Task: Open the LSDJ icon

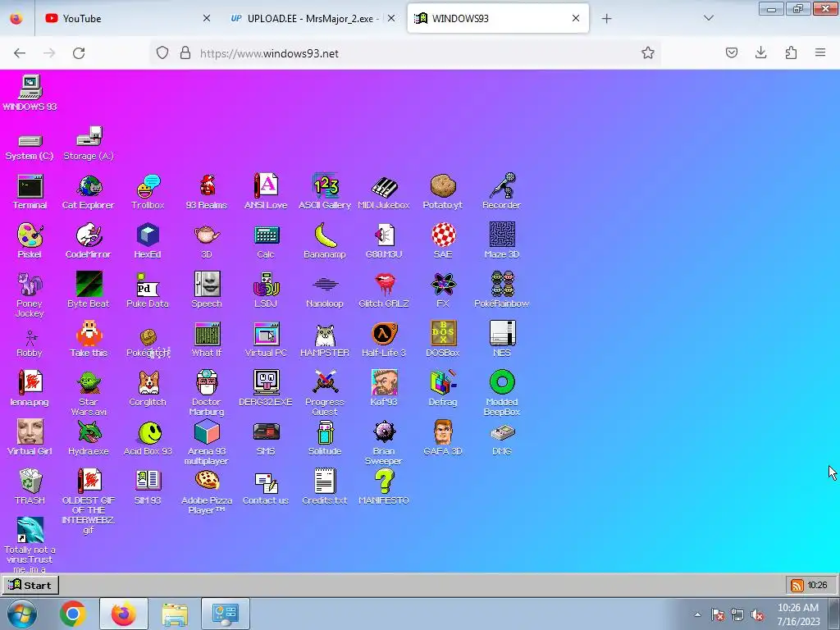Action: tap(266, 290)
